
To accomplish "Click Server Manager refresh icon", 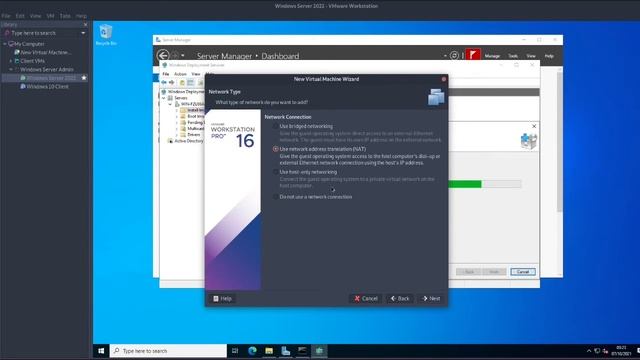I will coord(454,55).
